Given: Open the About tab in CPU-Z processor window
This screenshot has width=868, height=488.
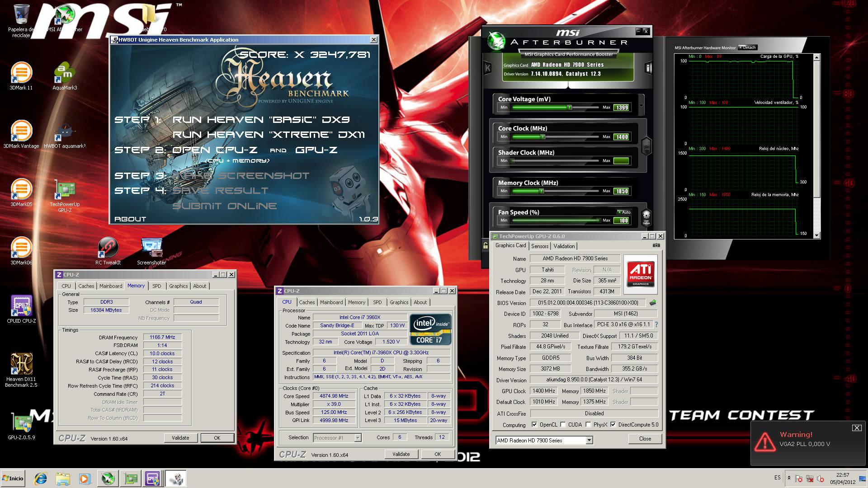Looking at the screenshot, I should [420, 302].
